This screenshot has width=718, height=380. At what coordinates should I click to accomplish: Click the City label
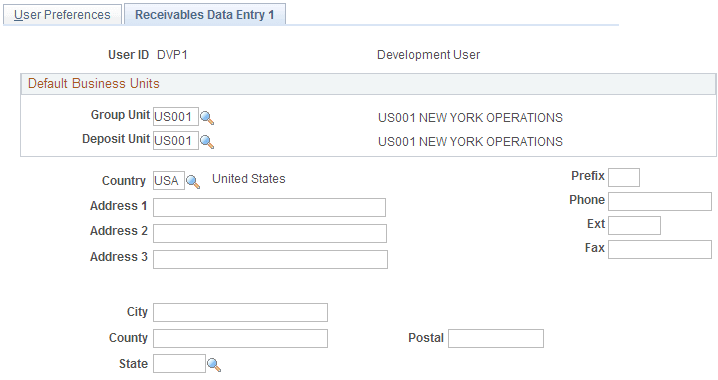coord(137,312)
